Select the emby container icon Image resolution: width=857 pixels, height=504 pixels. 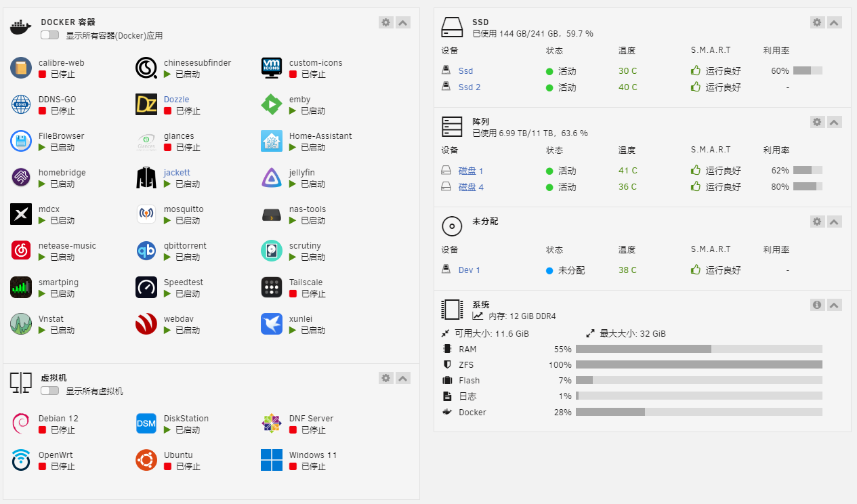[x=272, y=104]
